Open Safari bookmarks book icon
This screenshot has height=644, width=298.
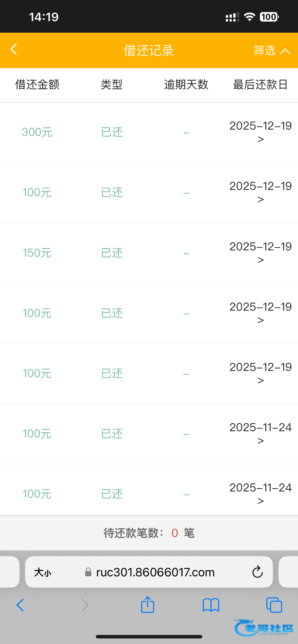211,605
